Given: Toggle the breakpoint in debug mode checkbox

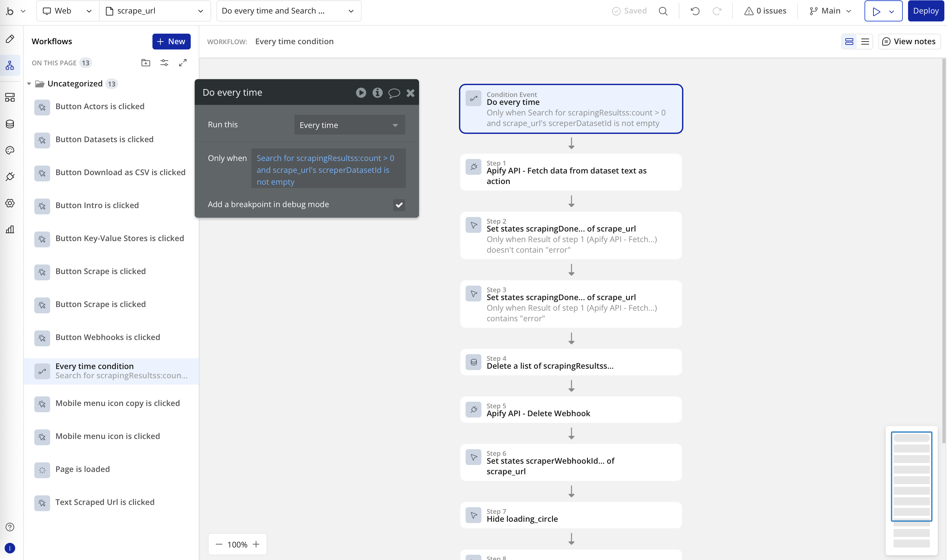Looking at the screenshot, I should tap(399, 205).
